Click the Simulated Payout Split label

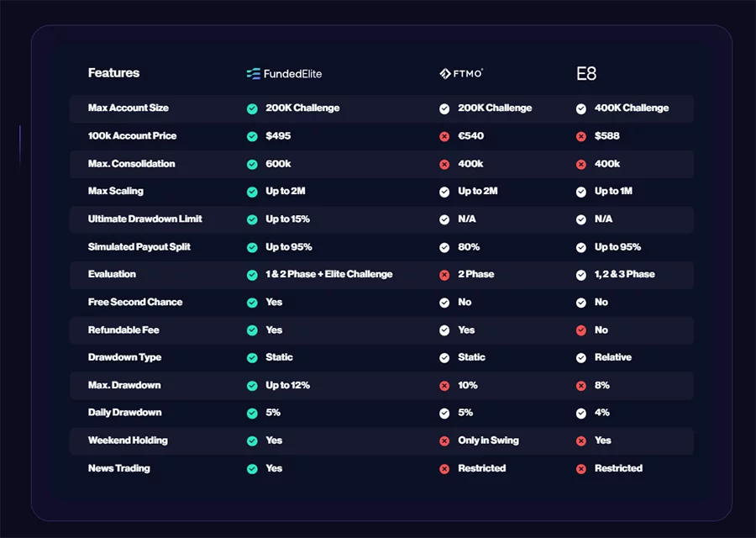(x=139, y=246)
